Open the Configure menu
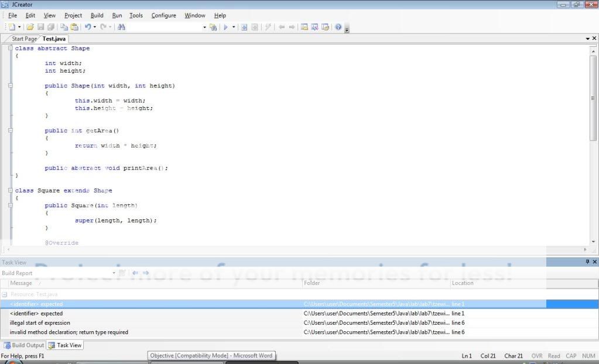599x364 pixels. pos(163,15)
